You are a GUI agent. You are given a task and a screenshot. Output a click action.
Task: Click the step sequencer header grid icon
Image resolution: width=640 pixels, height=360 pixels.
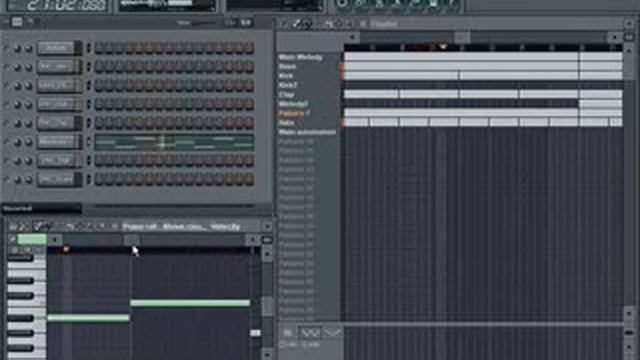pos(17,22)
